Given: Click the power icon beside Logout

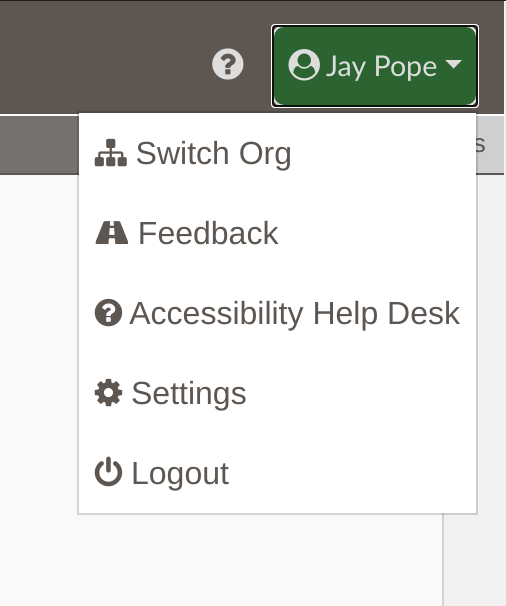Looking at the screenshot, I should click(x=108, y=472).
